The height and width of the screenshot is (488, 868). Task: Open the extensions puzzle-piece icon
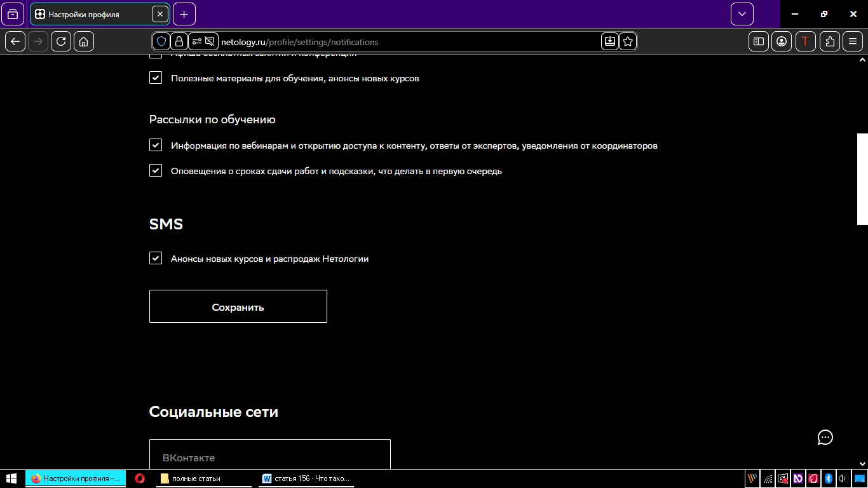pyautogui.click(x=830, y=41)
